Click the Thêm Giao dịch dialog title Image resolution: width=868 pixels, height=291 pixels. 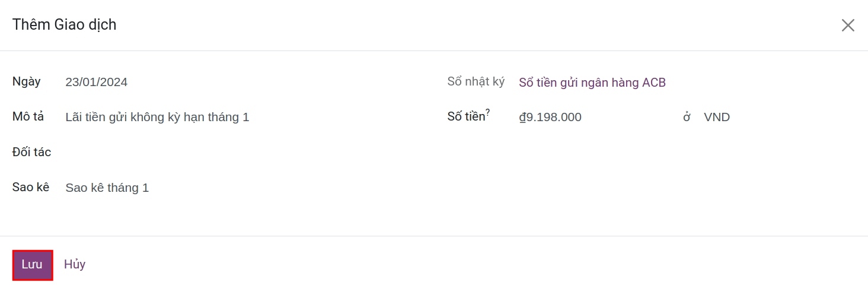coord(64,25)
